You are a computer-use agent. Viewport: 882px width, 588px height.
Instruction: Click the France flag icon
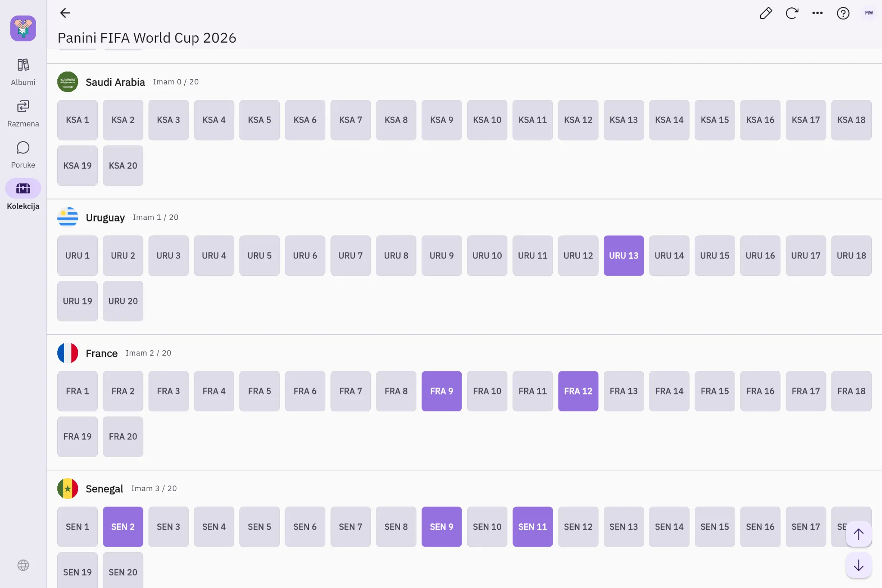[x=68, y=353]
